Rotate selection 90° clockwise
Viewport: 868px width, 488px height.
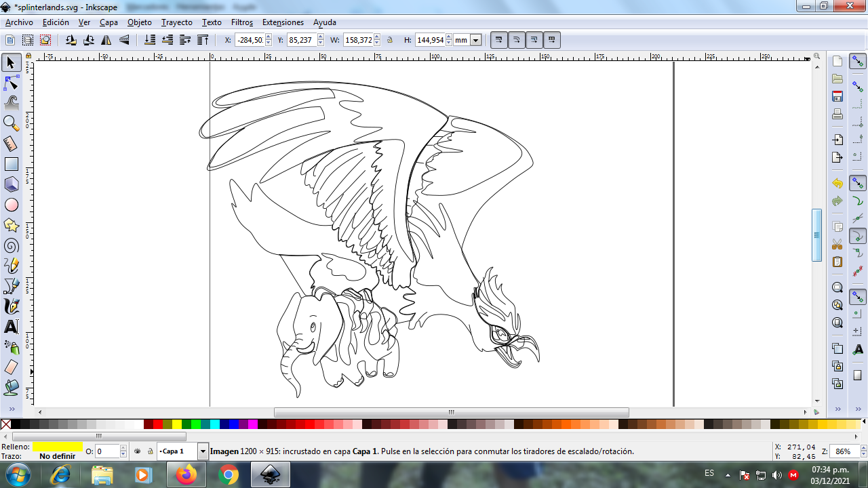[89, 40]
